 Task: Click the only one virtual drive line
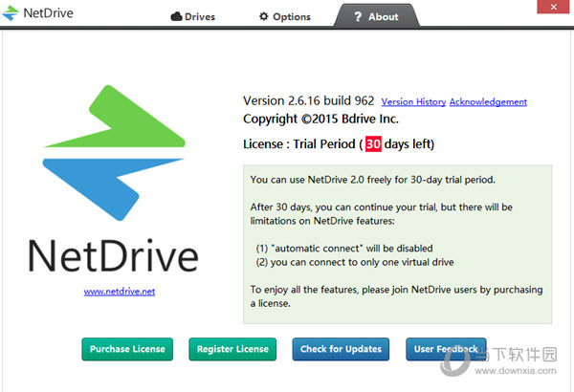click(355, 262)
